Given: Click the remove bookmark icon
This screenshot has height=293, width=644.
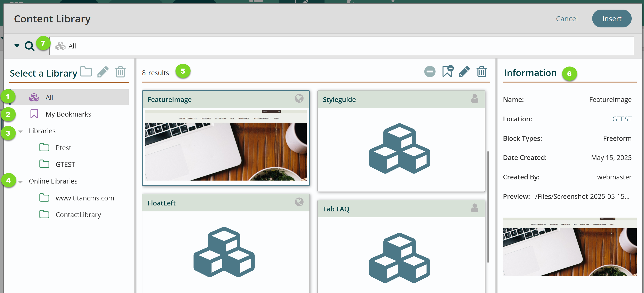Looking at the screenshot, I should (x=448, y=71).
